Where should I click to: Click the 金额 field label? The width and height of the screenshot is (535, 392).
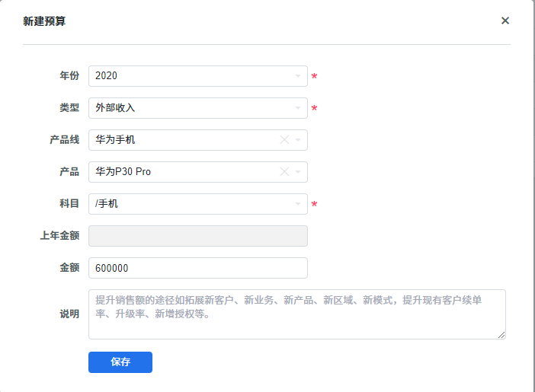click(69, 268)
